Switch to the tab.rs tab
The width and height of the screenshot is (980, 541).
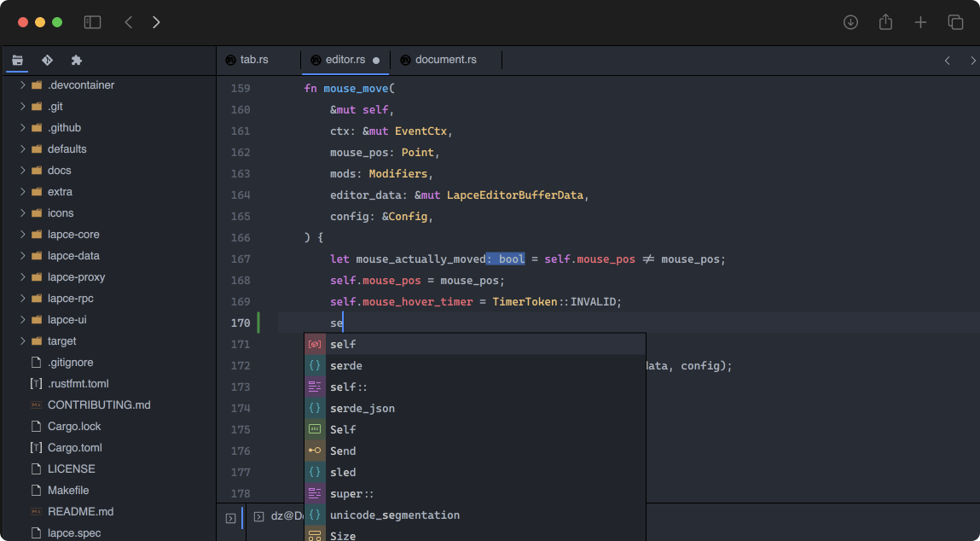[x=256, y=60]
